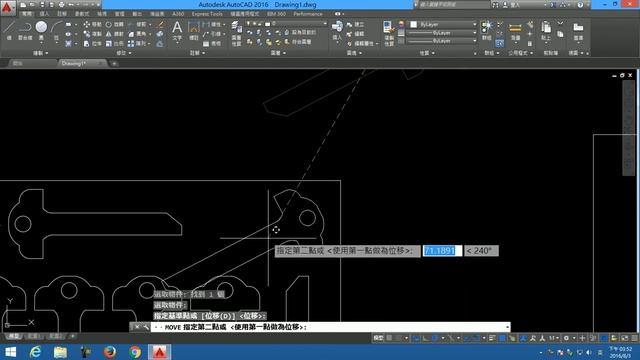Switch to Layout1 (配置1) tab
The image size is (640, 360).
pos(34,336)
